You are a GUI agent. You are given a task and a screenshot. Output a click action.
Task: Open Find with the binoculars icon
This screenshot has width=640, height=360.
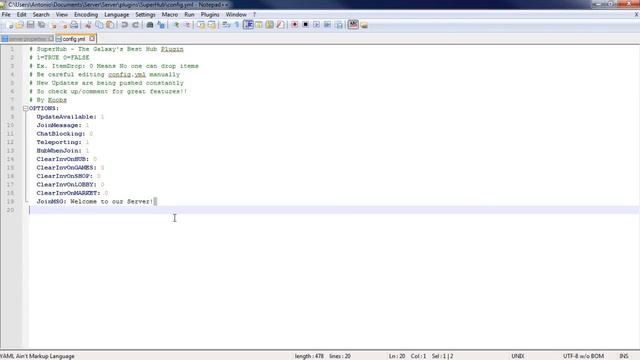click(x=150, y=25)
